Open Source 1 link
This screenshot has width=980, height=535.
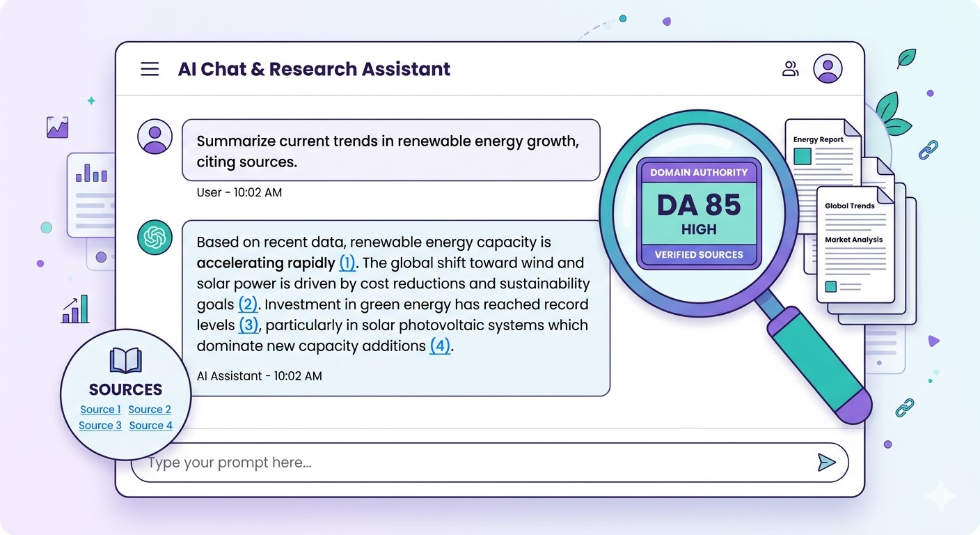pos(100,410)
